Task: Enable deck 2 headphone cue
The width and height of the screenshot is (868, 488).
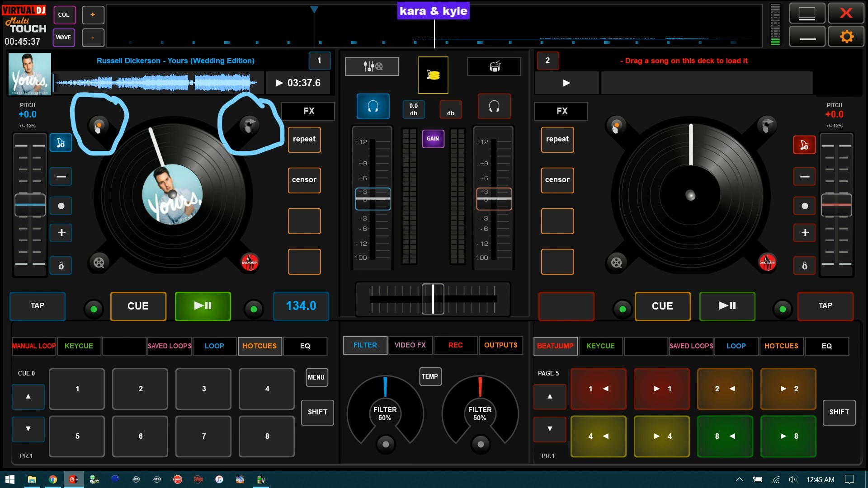Action: point(494,107)
